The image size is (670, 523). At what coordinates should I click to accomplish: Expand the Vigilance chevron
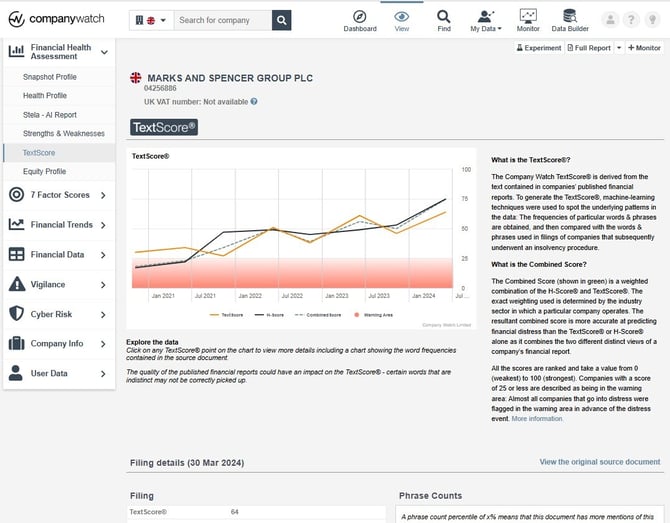103,285
